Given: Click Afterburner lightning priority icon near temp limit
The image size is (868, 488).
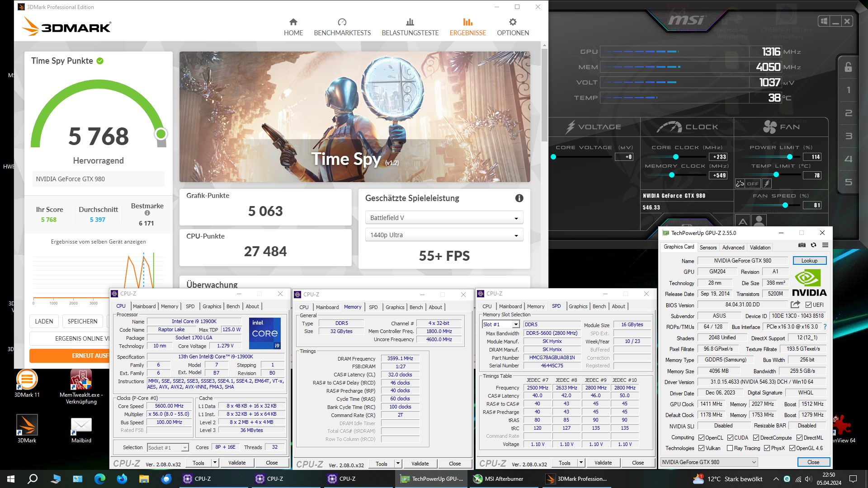Looking at the screenshot, I should click(767, 183).
